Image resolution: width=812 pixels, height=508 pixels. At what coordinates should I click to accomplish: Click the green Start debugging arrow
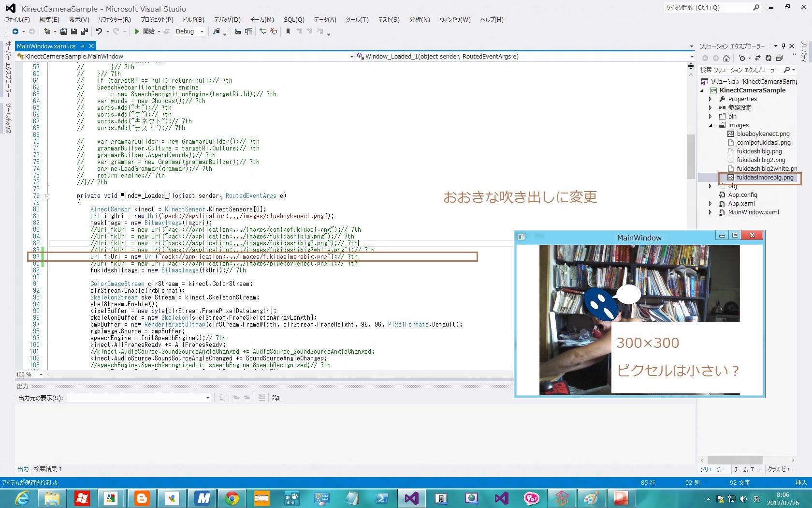[137, 31]
